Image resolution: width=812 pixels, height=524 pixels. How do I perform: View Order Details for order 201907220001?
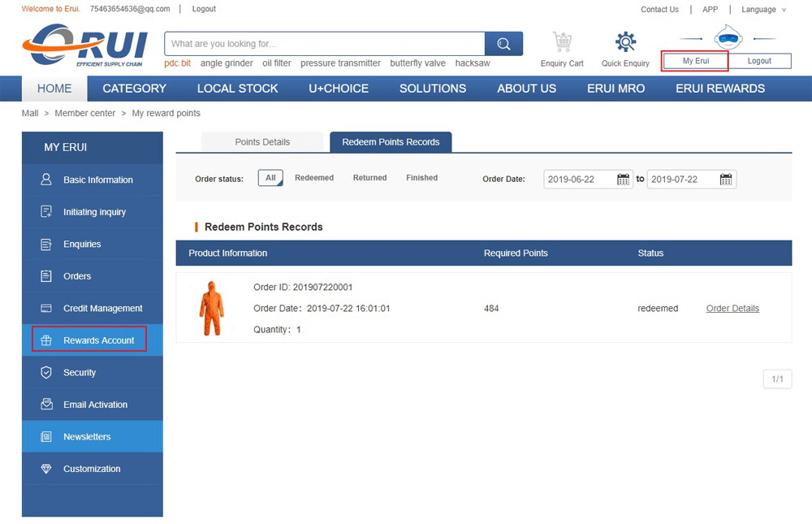click(732, 309)
